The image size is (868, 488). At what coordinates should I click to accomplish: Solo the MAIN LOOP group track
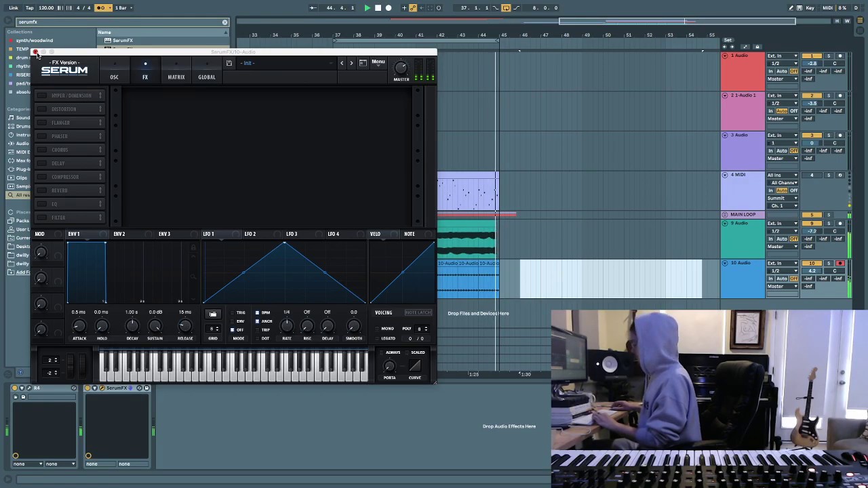[x=828, y=215]
